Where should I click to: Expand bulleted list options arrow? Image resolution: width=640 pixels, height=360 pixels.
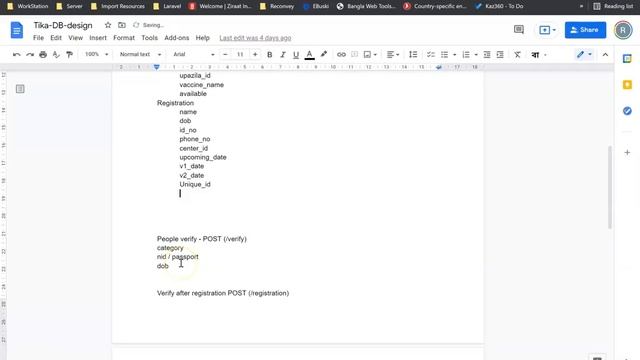click(454, 55)
